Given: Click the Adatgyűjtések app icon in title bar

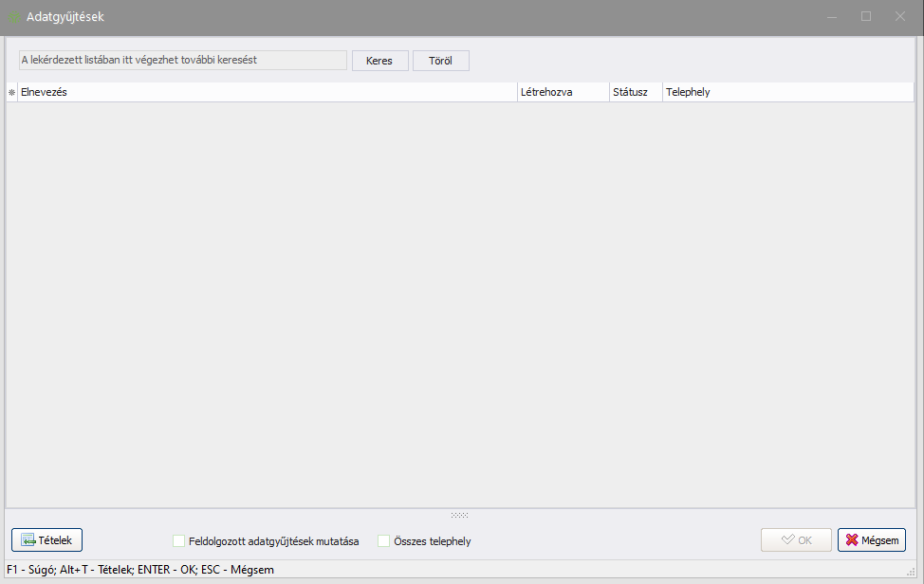Looking at the screenshot, I should click(14, 17).
